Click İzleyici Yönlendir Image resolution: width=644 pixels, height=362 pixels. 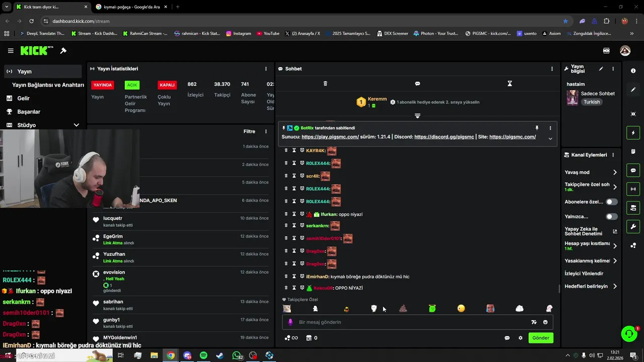coord(584,274)
